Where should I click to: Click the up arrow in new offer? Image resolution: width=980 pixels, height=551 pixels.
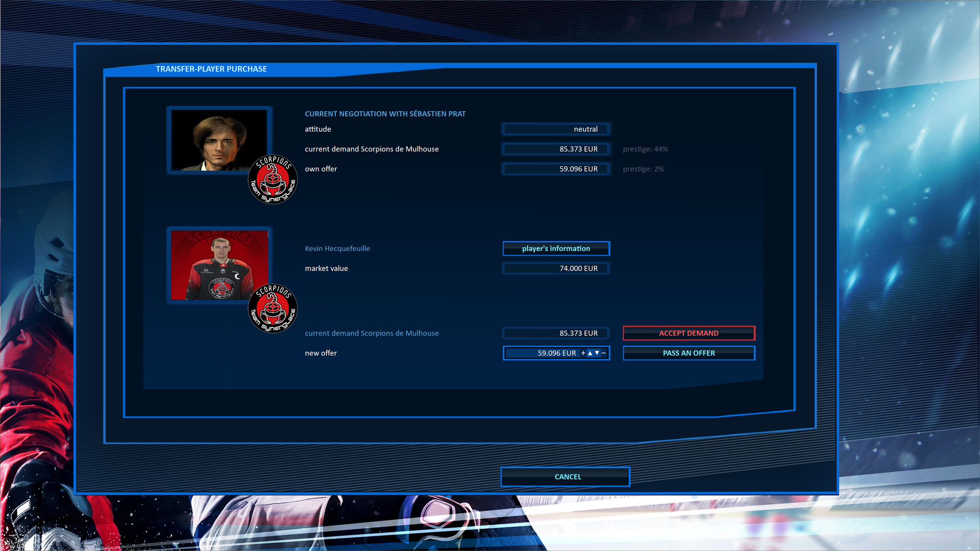pyautogui.click(x=590, y=353)
